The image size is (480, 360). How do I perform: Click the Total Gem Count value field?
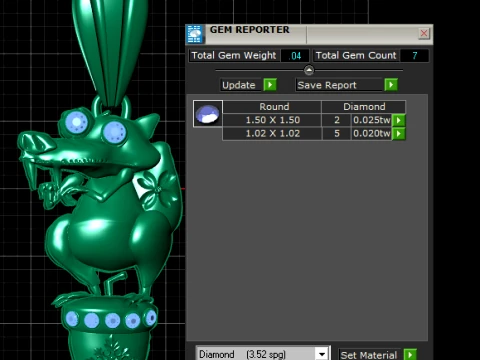pos(414,55)
